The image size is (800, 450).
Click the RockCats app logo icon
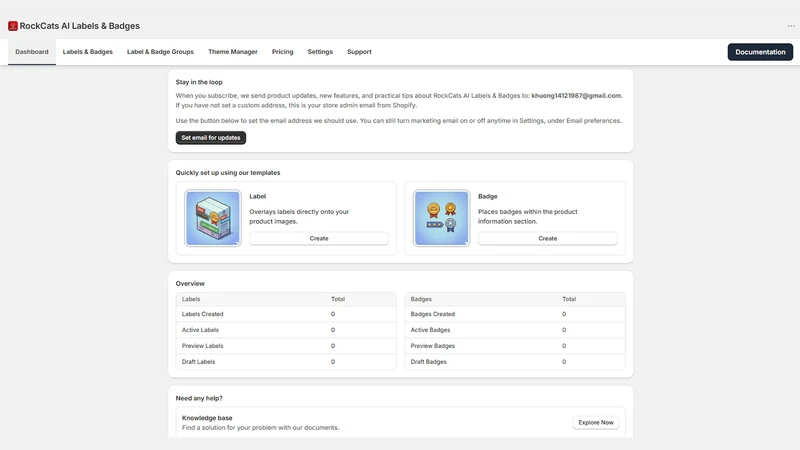13,26
